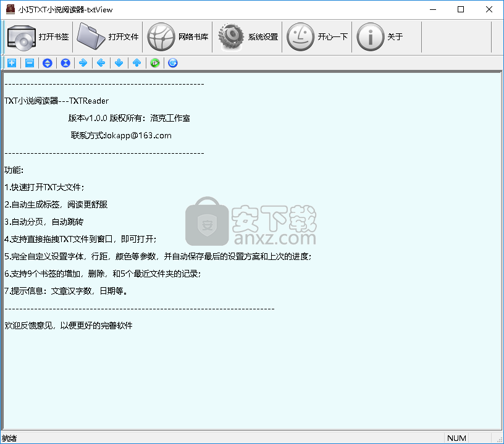Click the app icon in the title bar
Viewport: 504px width, 444px height.
point(10,10)
